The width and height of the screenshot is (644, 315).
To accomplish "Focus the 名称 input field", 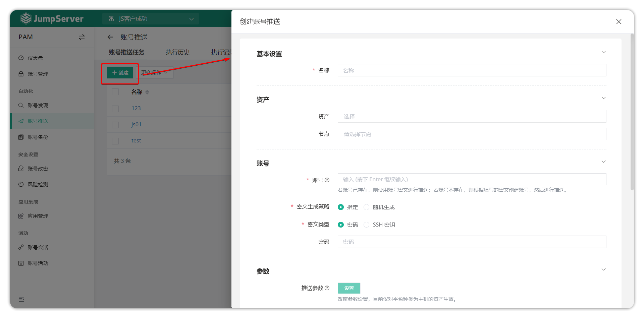I will coord(472,70).
